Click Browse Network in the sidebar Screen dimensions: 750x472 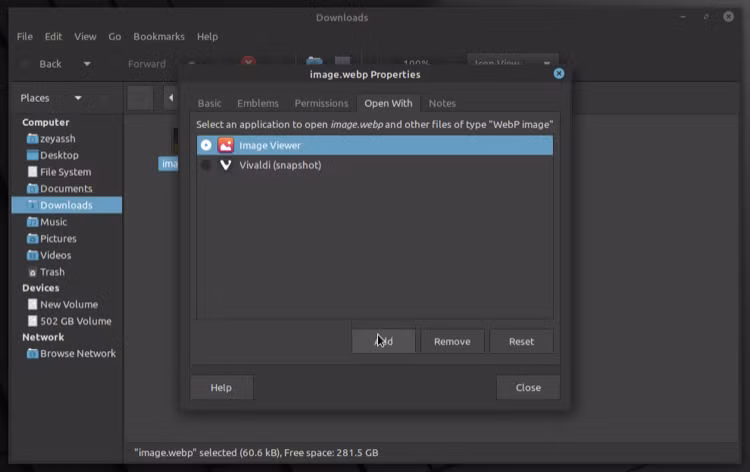coord(78,354)
